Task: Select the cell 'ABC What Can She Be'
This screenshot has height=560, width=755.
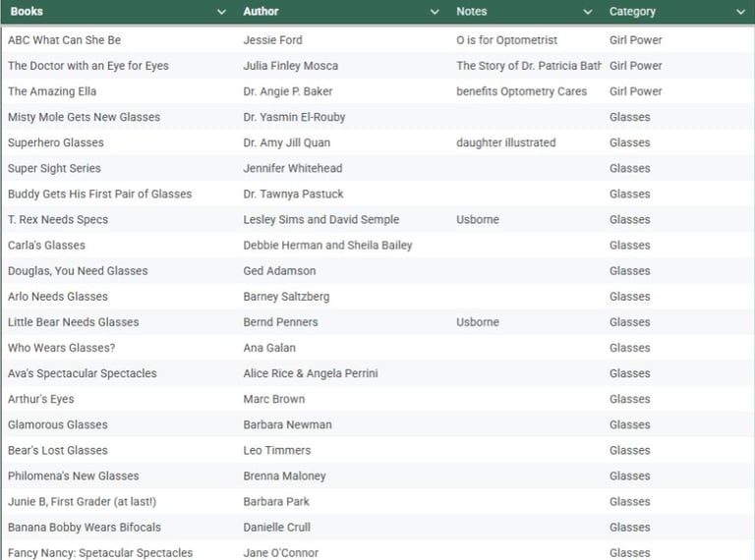Action: pyautogui.click(x=64, y=40)
